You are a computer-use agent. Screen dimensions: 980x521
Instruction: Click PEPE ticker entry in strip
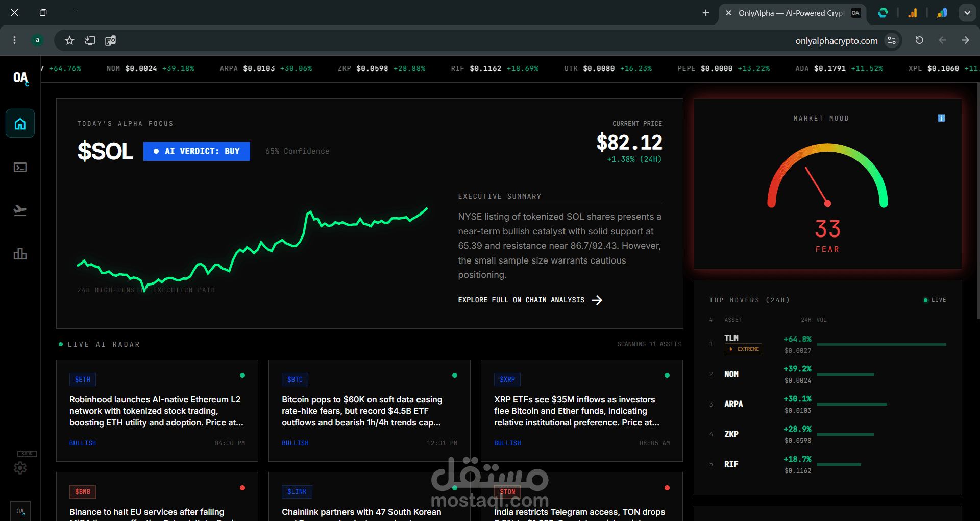pos(724,68)
